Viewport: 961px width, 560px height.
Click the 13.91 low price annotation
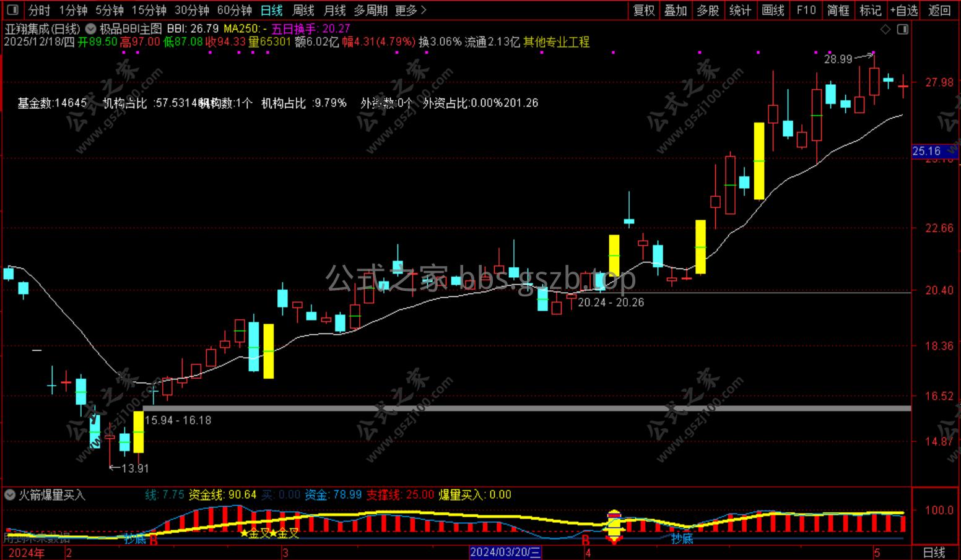click(x=135, y=468)
